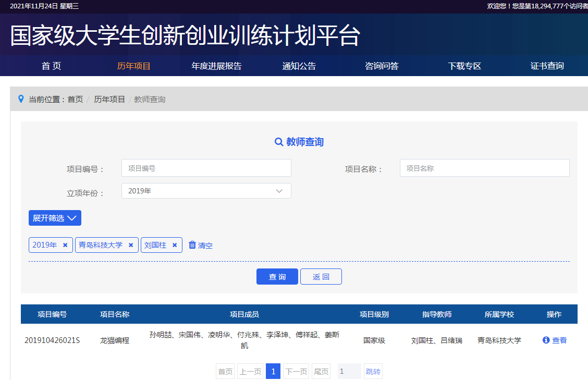Go to 下一页 in pagination
The image size is (588, 380).
tap(296, 372)
